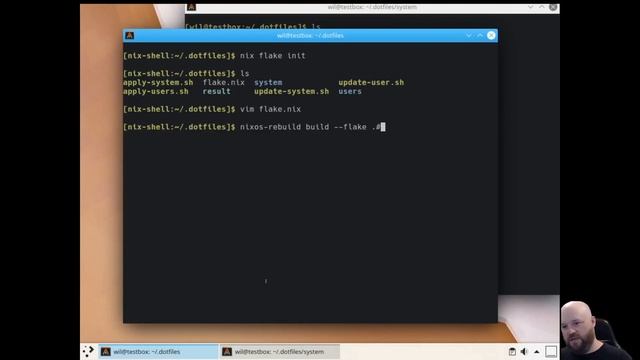Click the 'apply-system.sh' file name

(158, 82)
